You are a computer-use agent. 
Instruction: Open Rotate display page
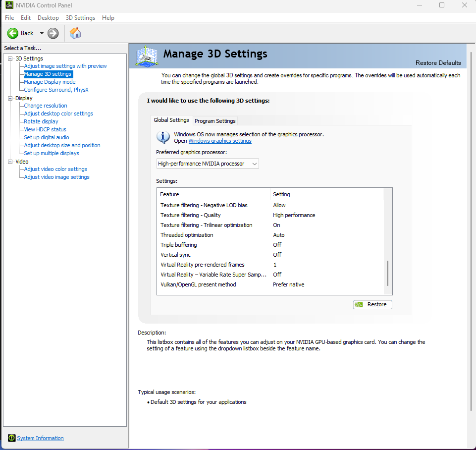tap(41, 121)
